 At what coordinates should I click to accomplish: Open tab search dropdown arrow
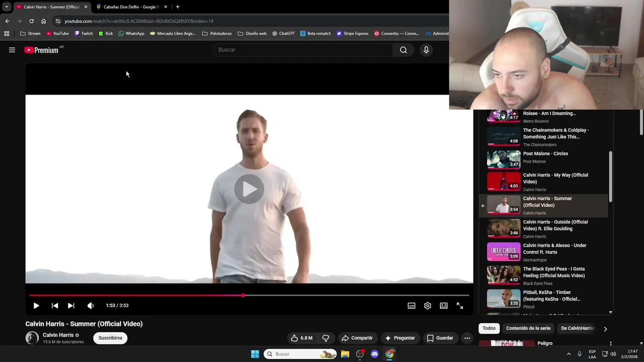click(7, 7)
